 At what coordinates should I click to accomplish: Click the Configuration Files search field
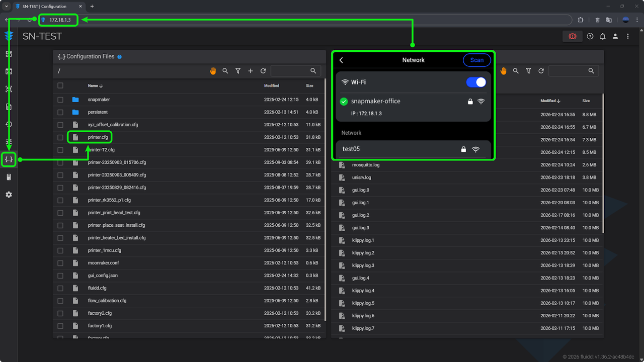pos(291,71)
